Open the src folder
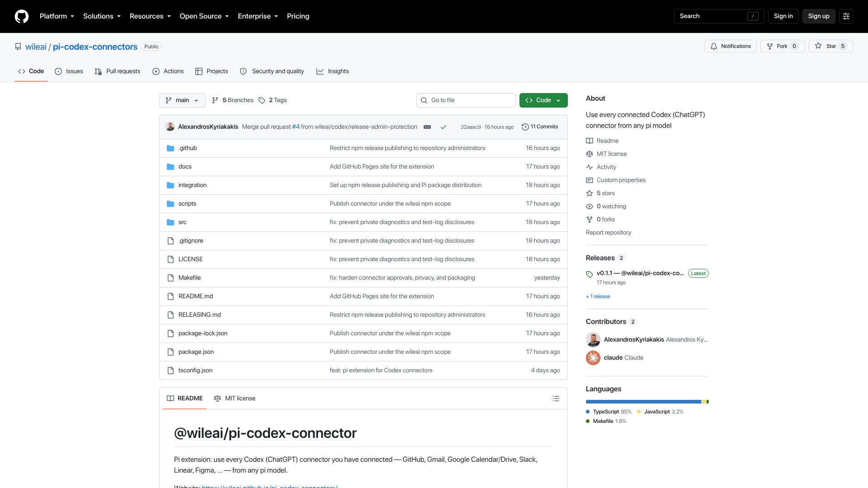 point(182,222)
